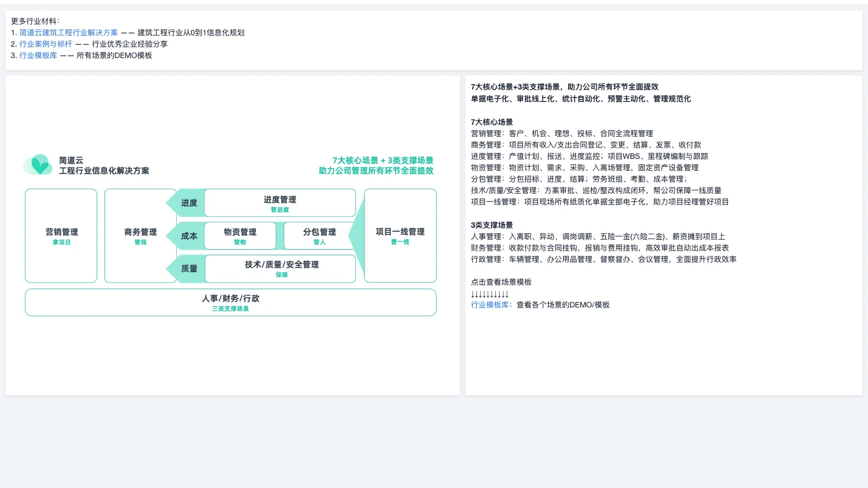Image resolution: width=868 pixels, height=488 pixels.
Task: Click the 人事/财务/行政 support box
Action: pyautogui.click(x=231, y=303)
